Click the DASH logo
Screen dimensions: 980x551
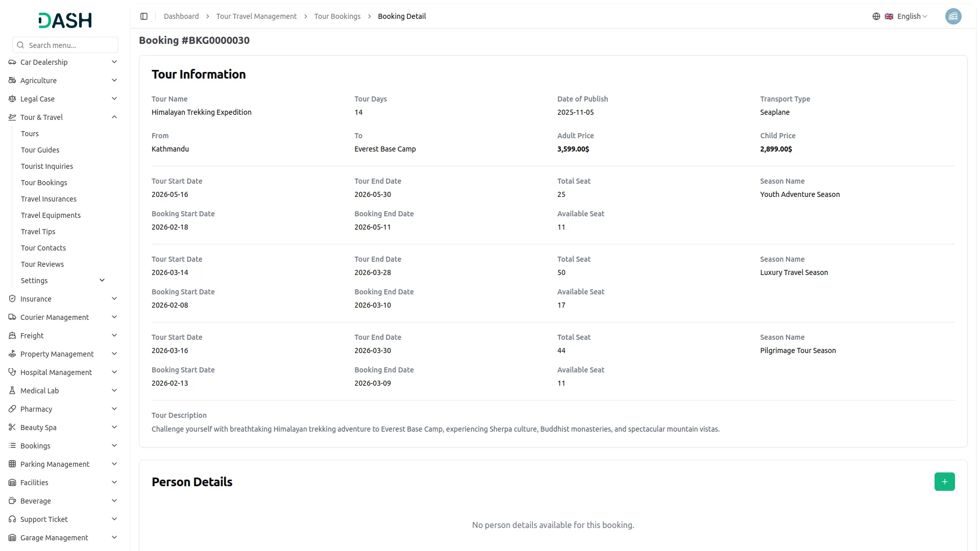click(65, 20)
